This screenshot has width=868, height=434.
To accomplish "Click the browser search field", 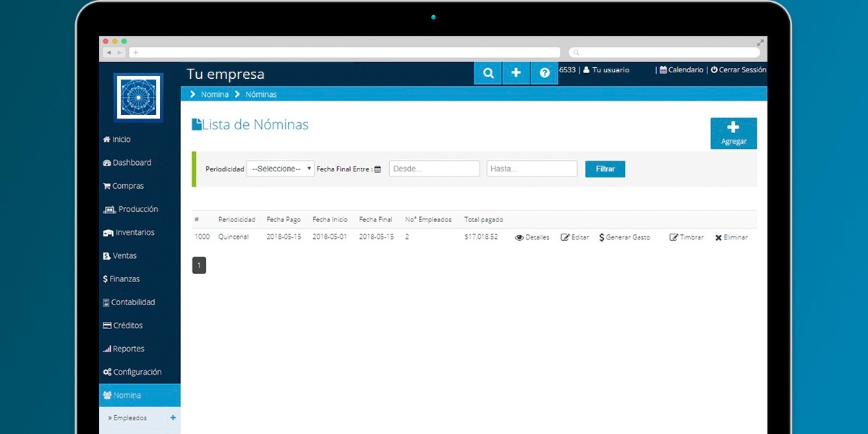I will coord(664,53).
